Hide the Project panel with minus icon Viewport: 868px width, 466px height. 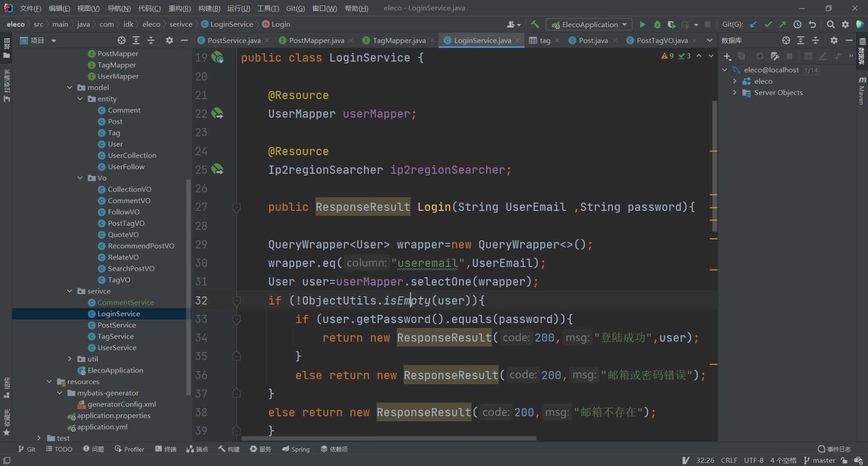click(184, 40)
